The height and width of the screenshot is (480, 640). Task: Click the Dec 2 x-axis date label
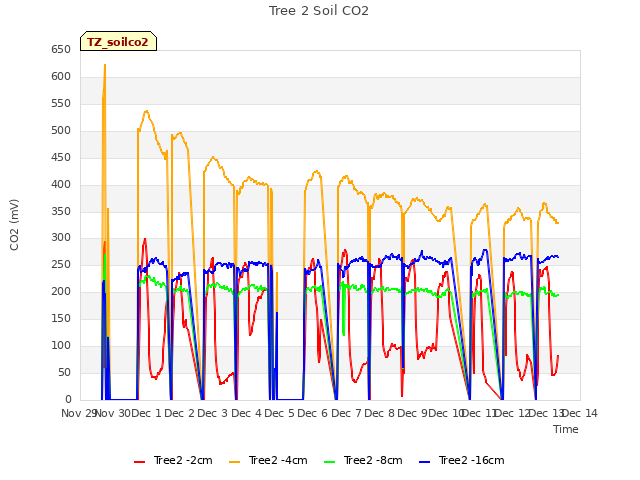tap(180, 413)
